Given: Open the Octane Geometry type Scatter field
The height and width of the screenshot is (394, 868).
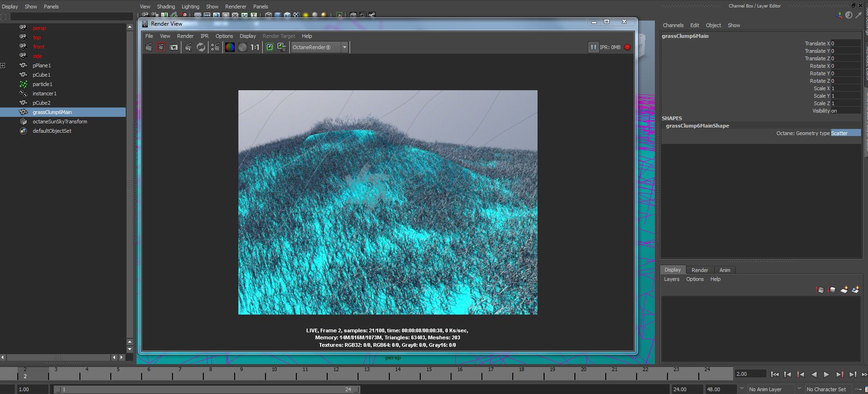Looking at the screenshot, I should tap(846, 133).
